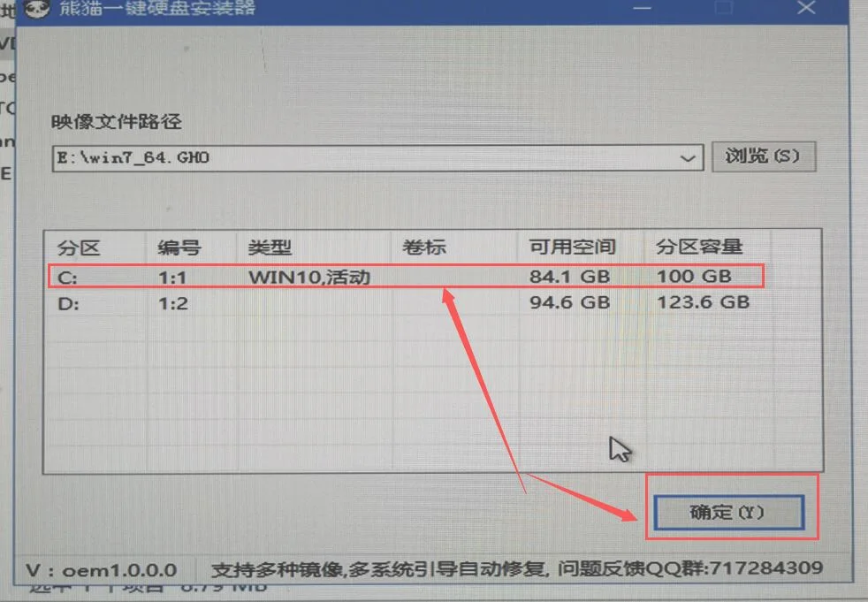Click the E:\win7_64.GHO path field
This screenshot has width=868, height=602.
coord(365,158)
